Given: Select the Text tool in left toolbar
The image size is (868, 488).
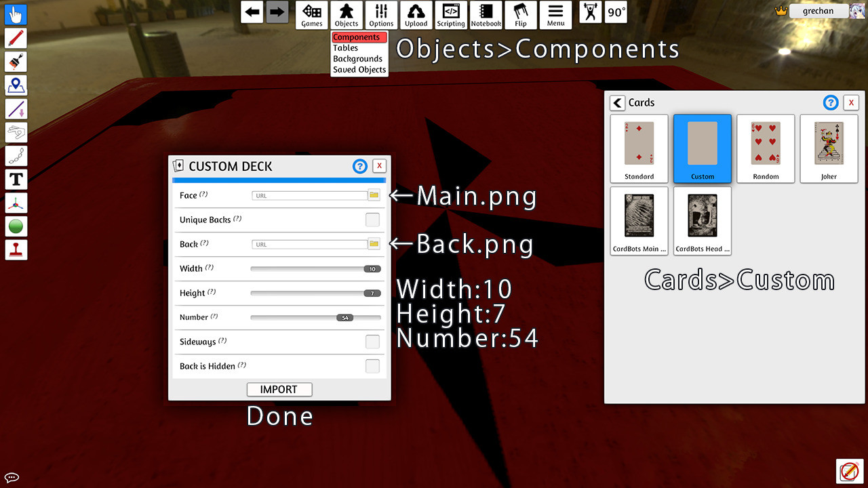Looking at the screenshot, I should (x=16, y=180).
